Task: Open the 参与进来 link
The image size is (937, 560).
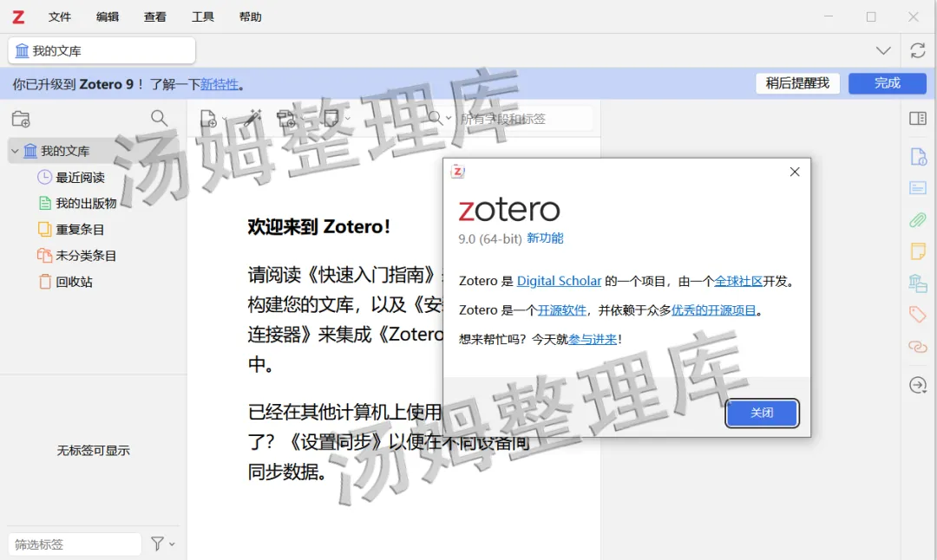Action: 593,339
